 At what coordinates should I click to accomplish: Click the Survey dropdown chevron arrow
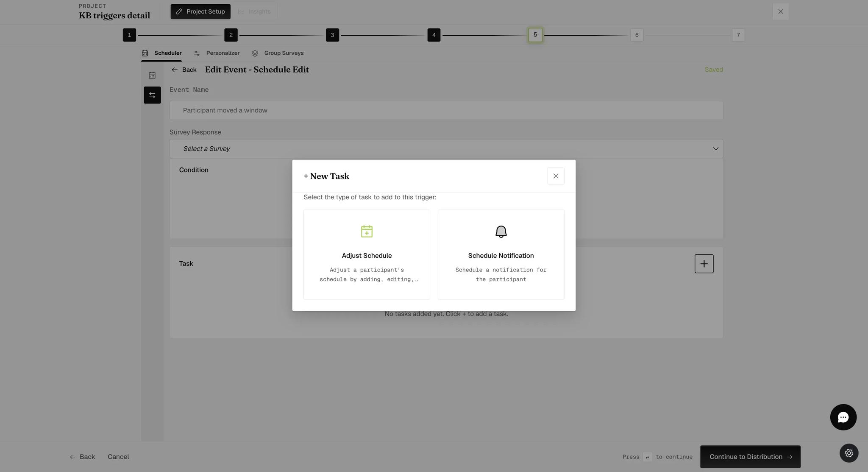(715, 149)
